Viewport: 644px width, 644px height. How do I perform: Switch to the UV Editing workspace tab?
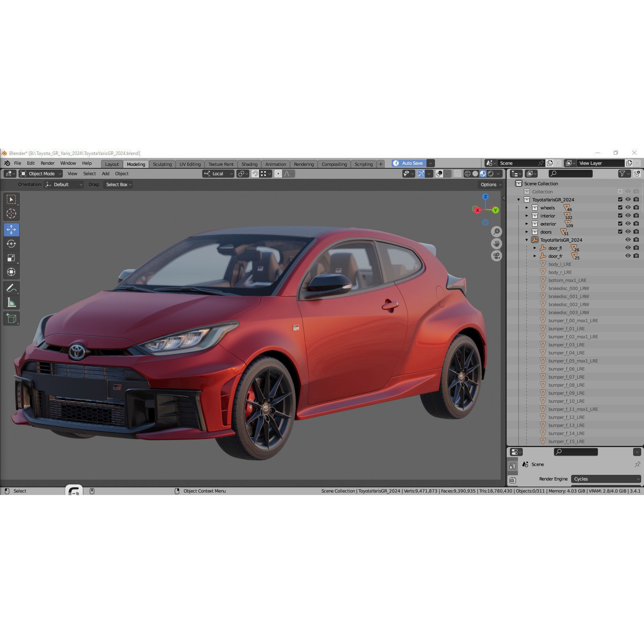point(190,164)
